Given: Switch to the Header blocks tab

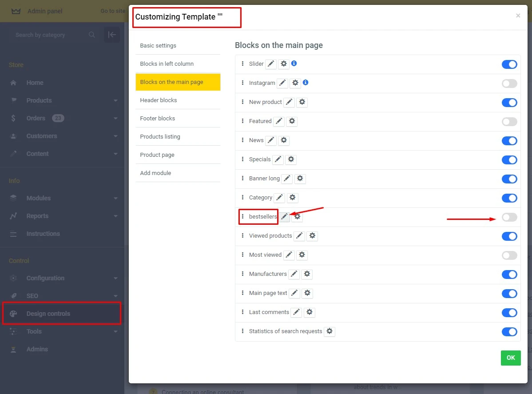Looking at the screenshot, I should pyautogui.click(x=159, y=100).
